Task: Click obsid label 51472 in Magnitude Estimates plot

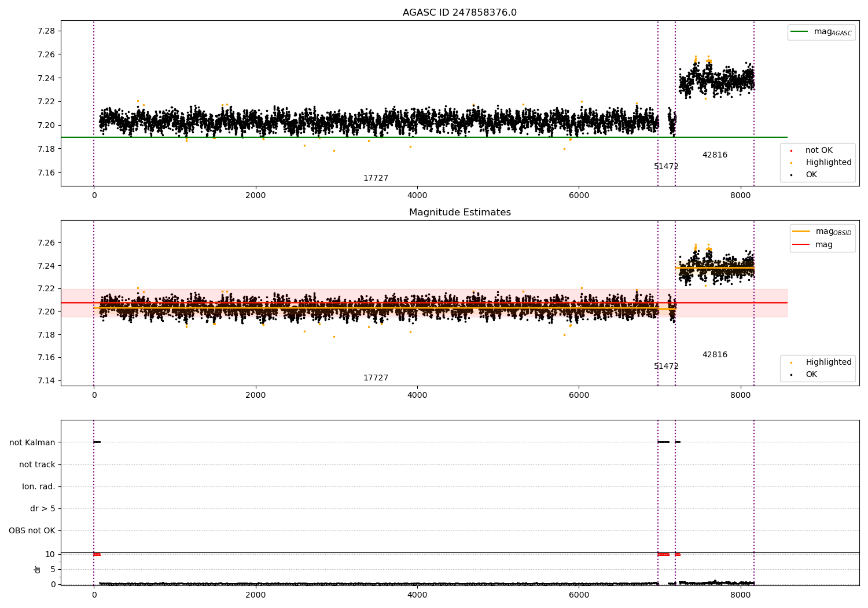Action: pyautogui.click(x=666, y=367)
